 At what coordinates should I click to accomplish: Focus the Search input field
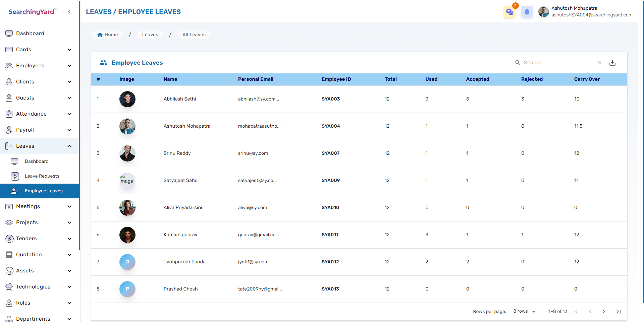tap(559, 63)
